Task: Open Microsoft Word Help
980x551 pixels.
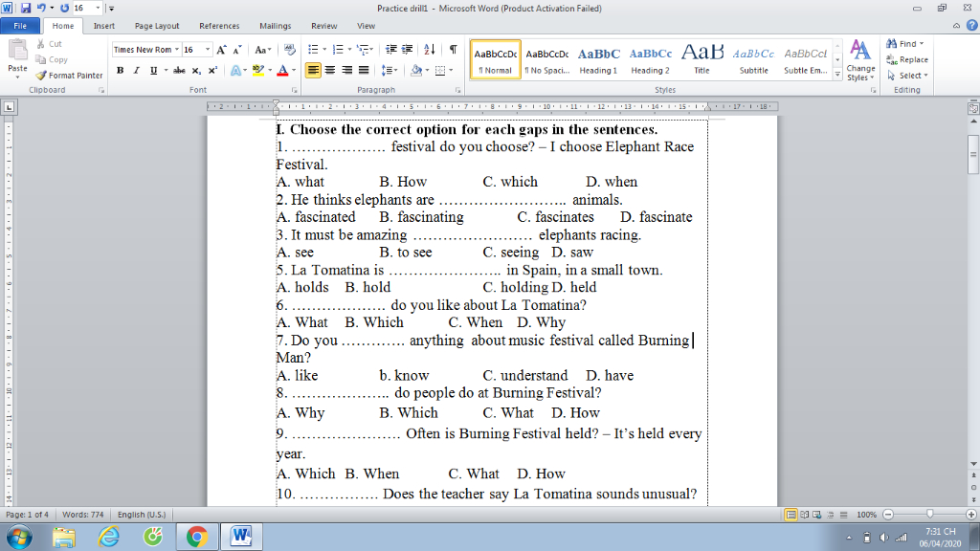Action: pyautogui.click(x=972, y=26)
